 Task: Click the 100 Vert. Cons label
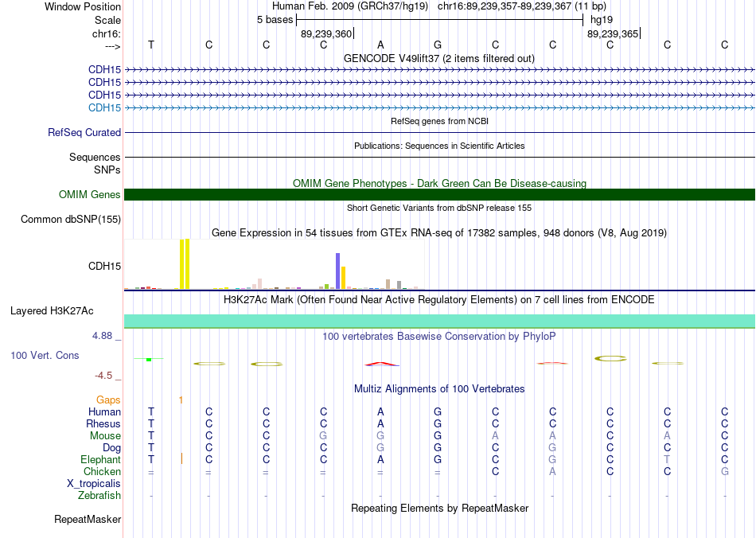pos(45,355)
